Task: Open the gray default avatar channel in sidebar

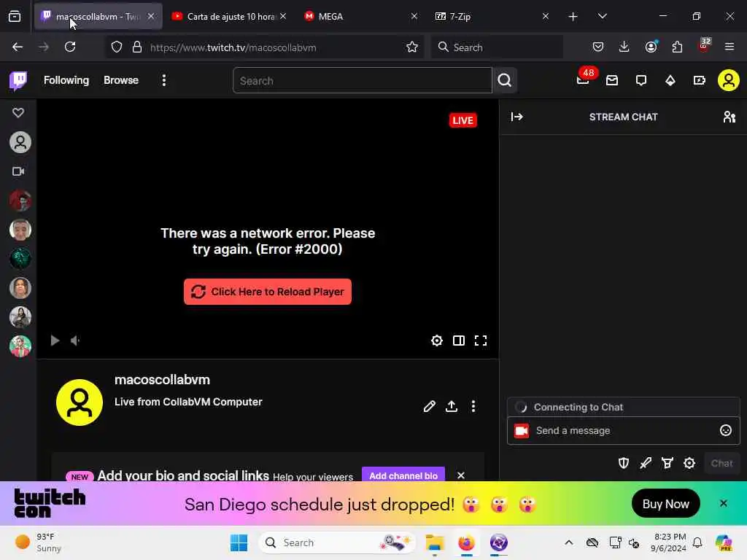Action: tap(20, 142)
